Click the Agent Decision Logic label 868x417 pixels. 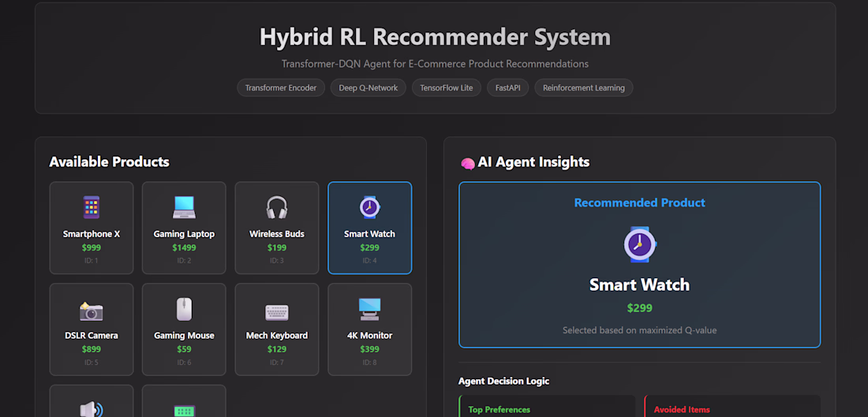point(503,382)
